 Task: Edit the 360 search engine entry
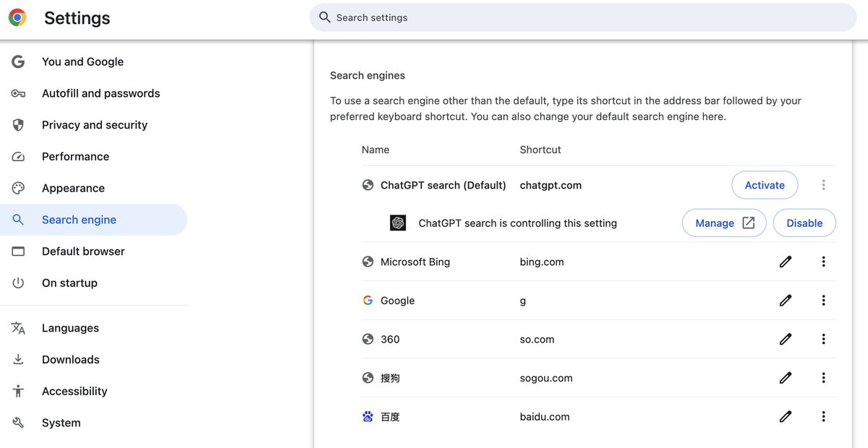tap(786, 339)
